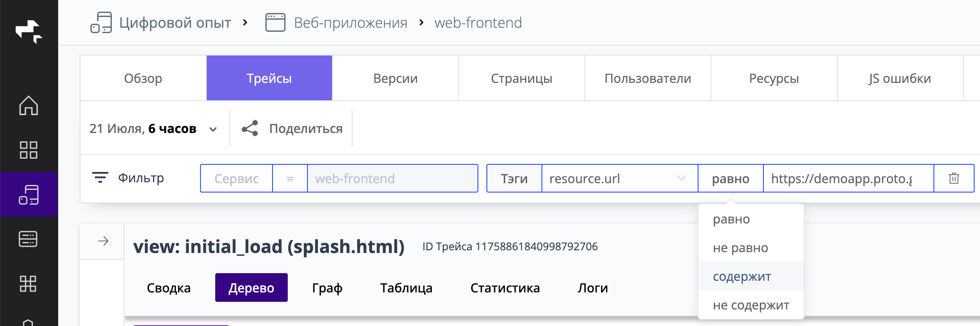Open the Дерево trace view
The height and width of the screenshot is (326, 980).
click(x=251, y=287)
